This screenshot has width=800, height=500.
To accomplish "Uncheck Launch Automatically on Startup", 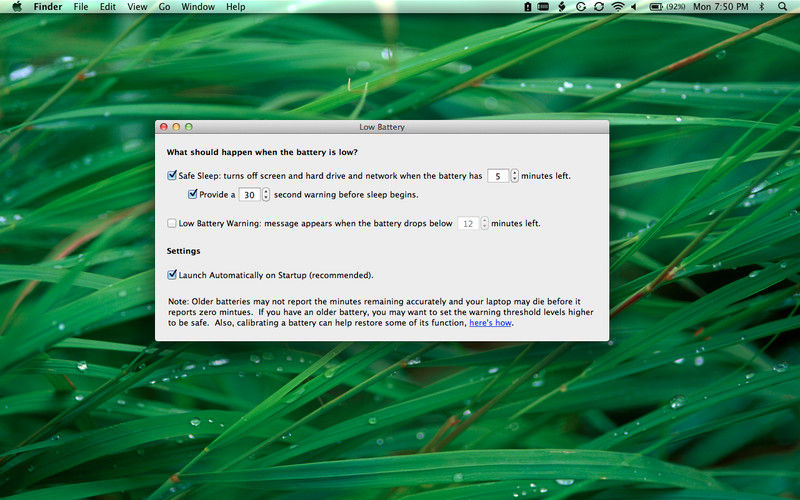I will (172, 274).
